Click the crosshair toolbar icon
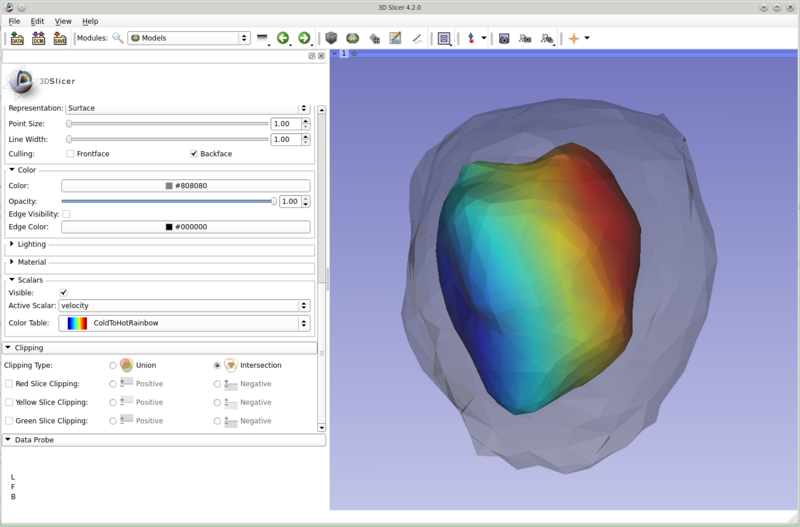Screen dimensions: 800x527 tap(573, 39)
